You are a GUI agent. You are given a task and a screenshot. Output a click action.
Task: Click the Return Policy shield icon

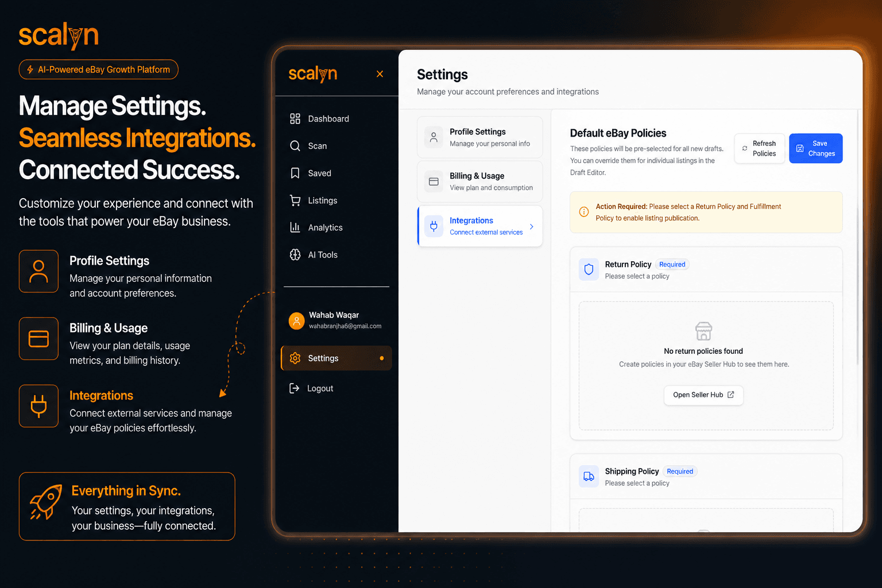[x=589, y=269]
